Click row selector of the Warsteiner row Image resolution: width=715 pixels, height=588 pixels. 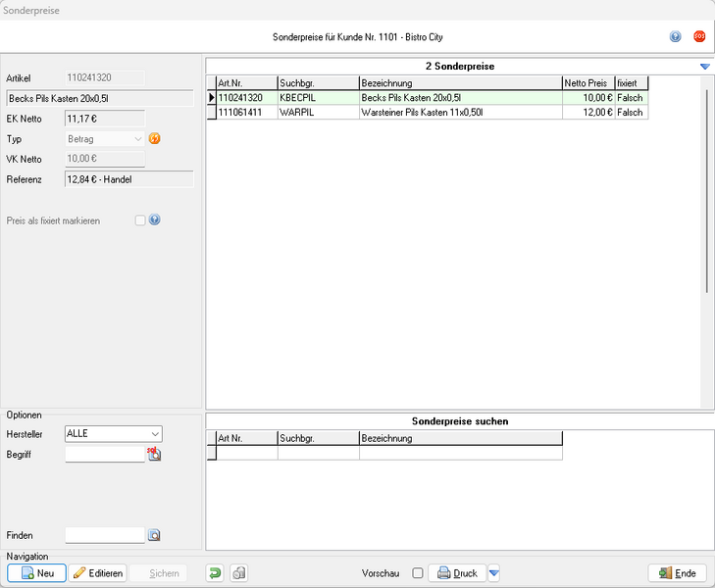(x=212, y=113)
